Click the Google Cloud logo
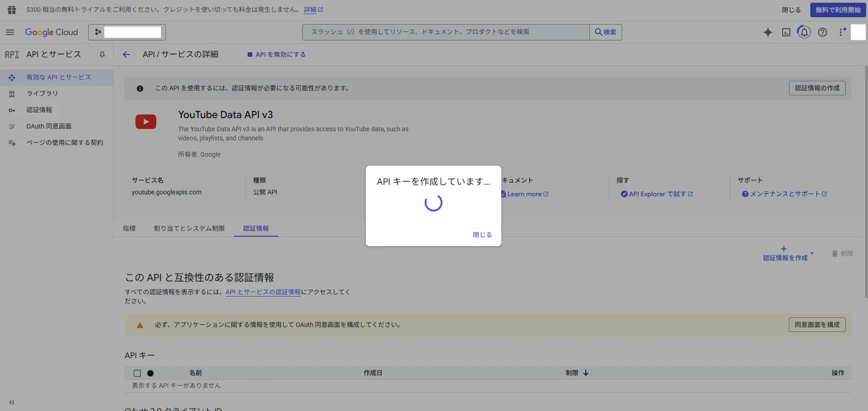The image size is (868, 411). click(x=51, y=32)
